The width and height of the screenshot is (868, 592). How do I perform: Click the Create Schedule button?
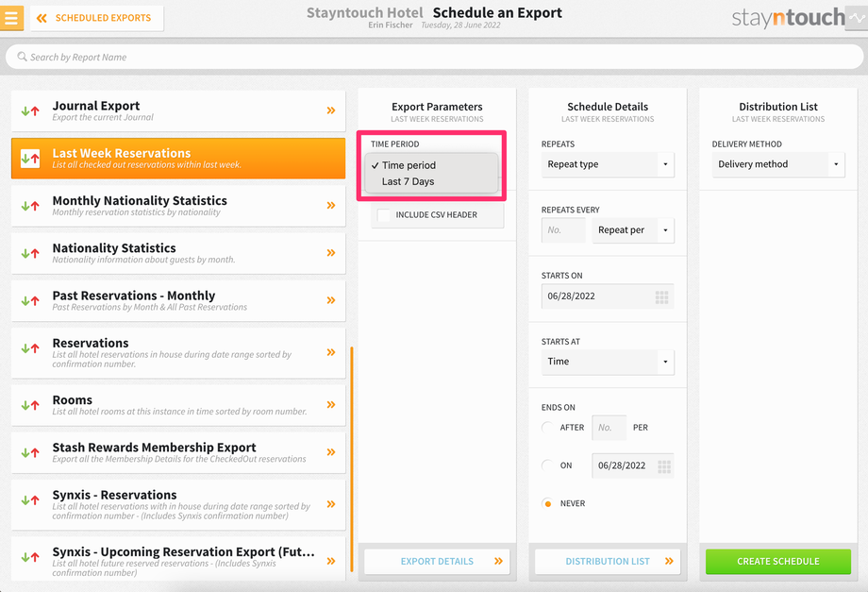[x=777, y=561]
